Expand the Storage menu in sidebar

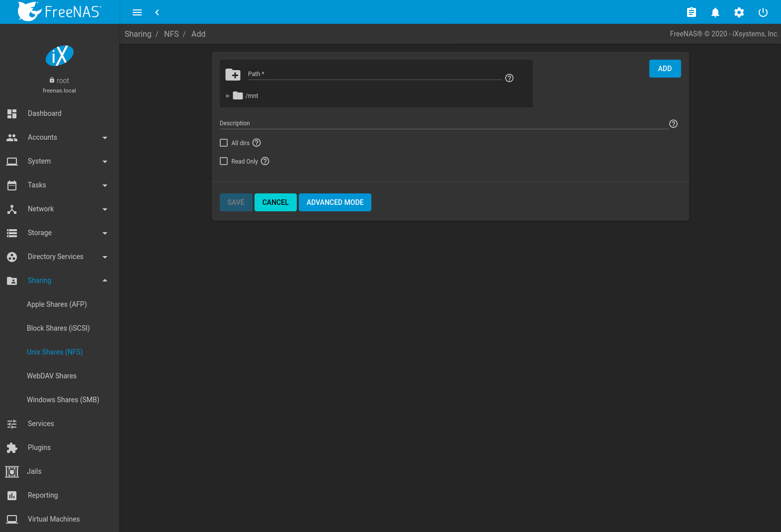click(x=60, y=233)
